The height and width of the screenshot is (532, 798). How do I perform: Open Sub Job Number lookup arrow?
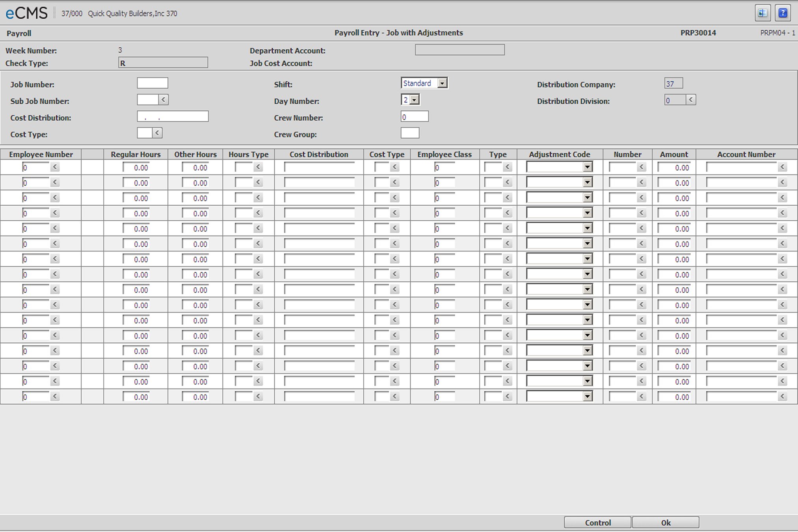click(164, 100)
